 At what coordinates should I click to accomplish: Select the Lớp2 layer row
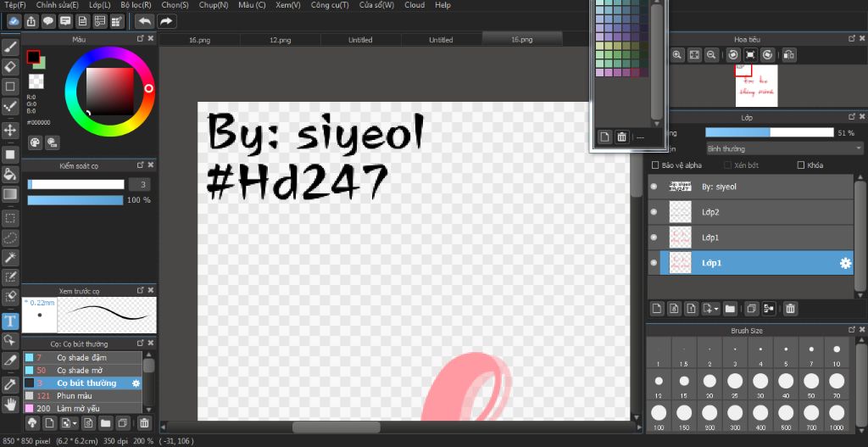[x=751, y=212]
